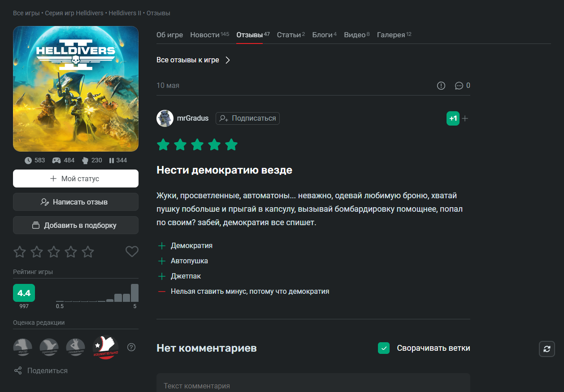Expand Все отзывы к игре chevron
This screenshot has height=392, width=564.
(227, 60)
